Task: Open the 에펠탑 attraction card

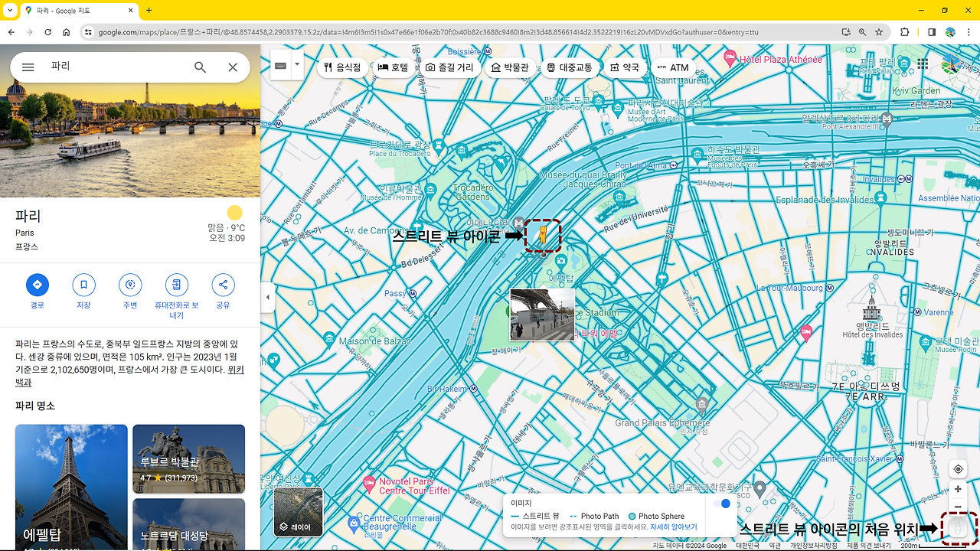Action: [71, 487]
